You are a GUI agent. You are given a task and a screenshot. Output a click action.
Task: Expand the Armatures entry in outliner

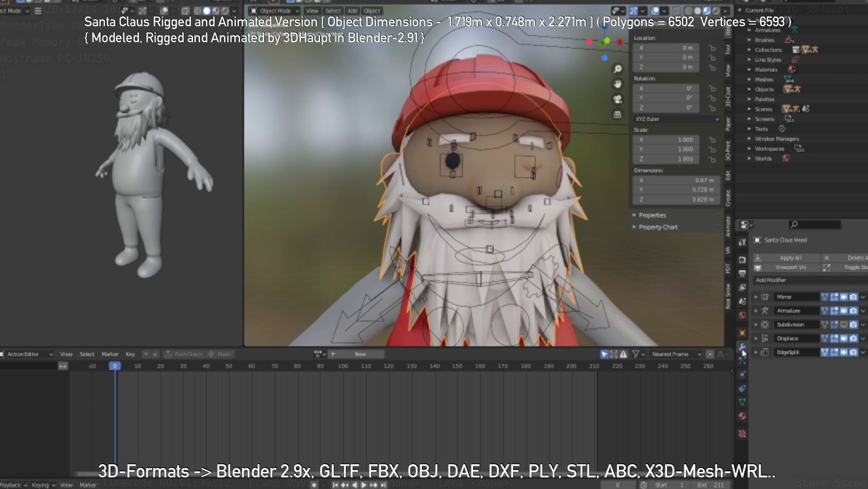click(x=749, y=30)
